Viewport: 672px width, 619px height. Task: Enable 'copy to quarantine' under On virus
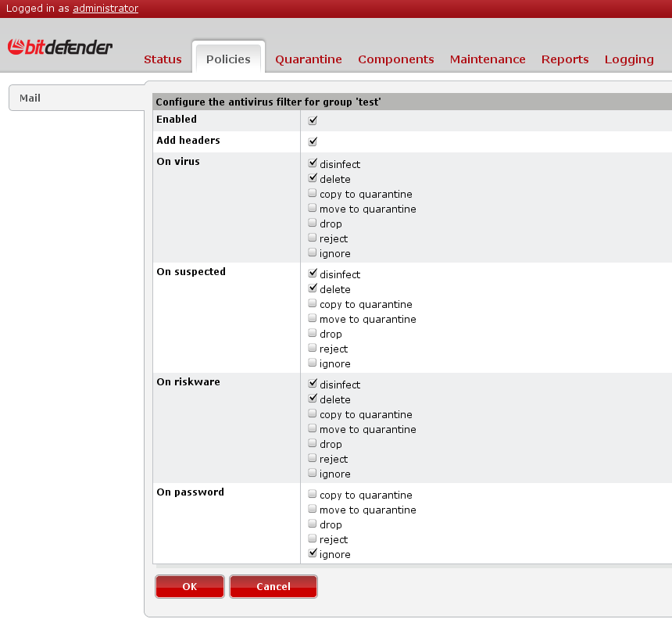(313, 193)
